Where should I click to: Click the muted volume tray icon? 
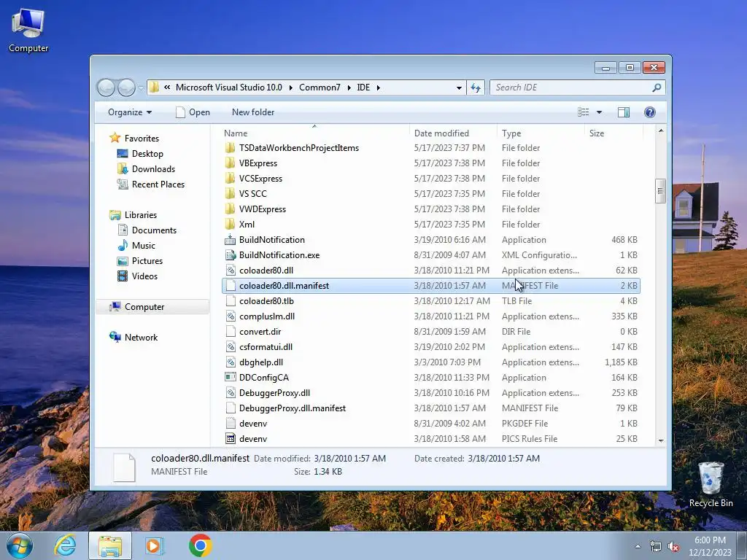coord(673,547)
